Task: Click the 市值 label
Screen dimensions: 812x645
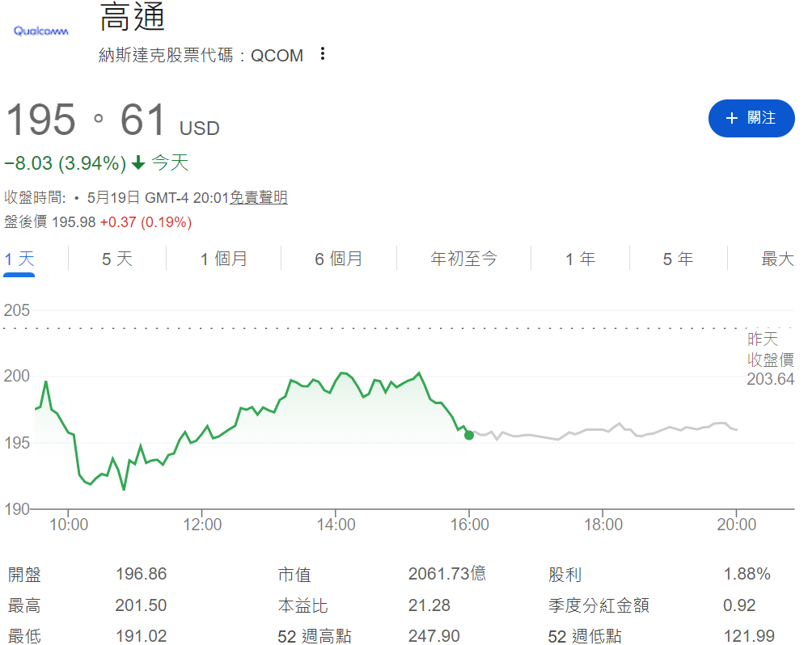Action: pyautogui.click(x=294, y=575)
